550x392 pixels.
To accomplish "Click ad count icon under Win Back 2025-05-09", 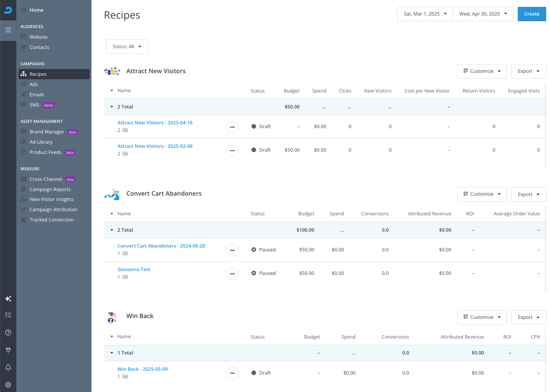I will point(125,377).
